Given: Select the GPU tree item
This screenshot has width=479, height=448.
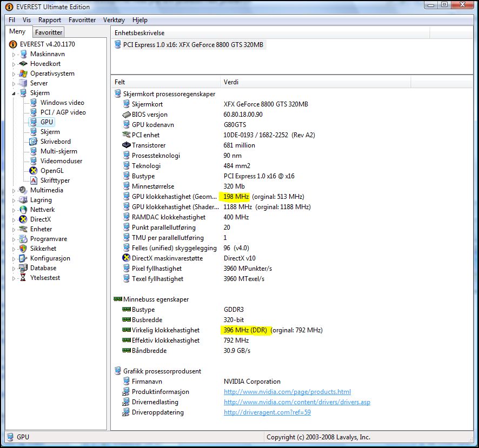Looking at the screenshot, I should 46,122.
